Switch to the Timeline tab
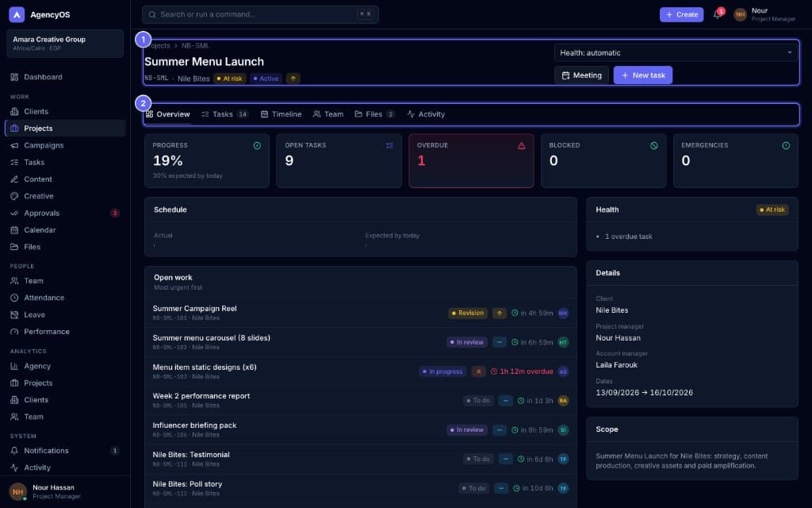This screenshot has height=508, width=812. [282, 114]
